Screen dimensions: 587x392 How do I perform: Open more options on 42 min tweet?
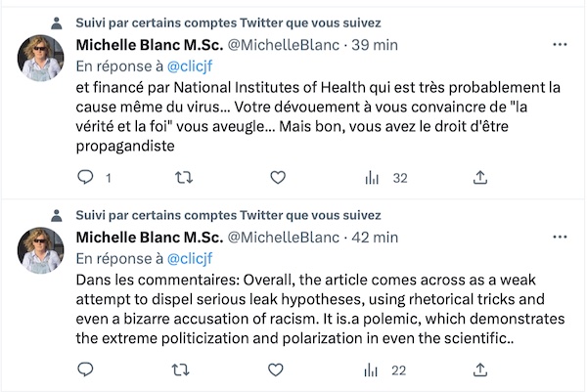[x=560, y=237]
